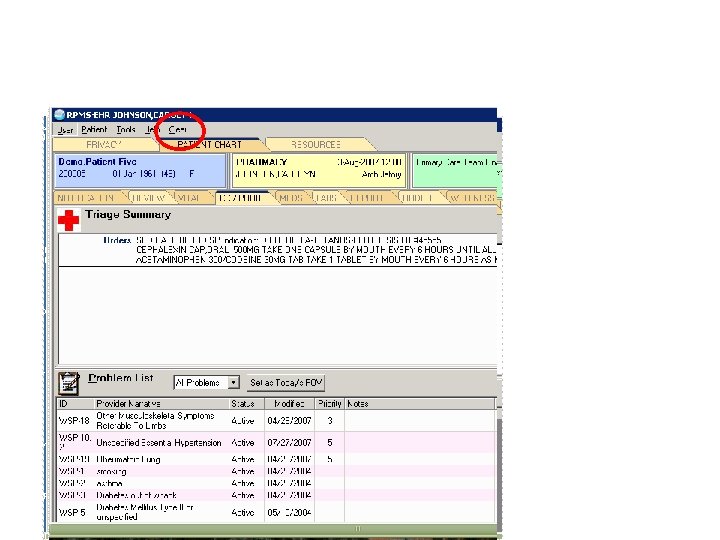Open the NOTIFICATION chart tab
Image resolution: width=720 pixels, height=540 pixels.
[86, 198]
